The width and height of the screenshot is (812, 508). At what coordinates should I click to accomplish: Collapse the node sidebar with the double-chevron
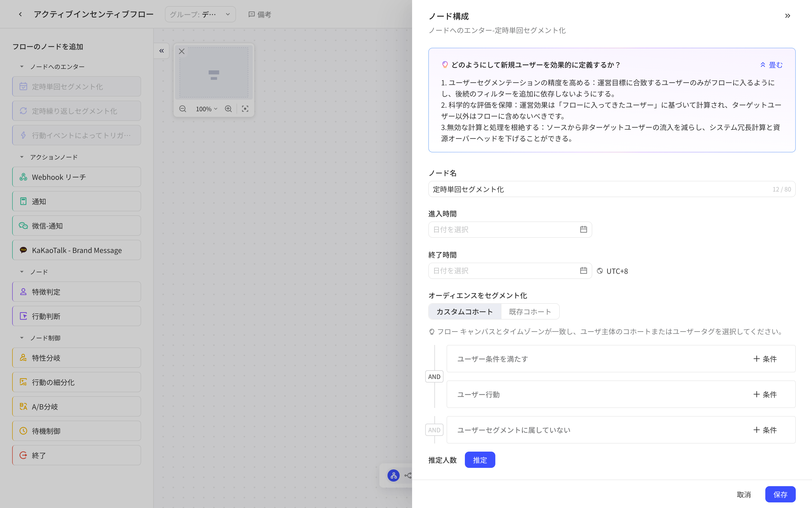[x=161, y=51]
